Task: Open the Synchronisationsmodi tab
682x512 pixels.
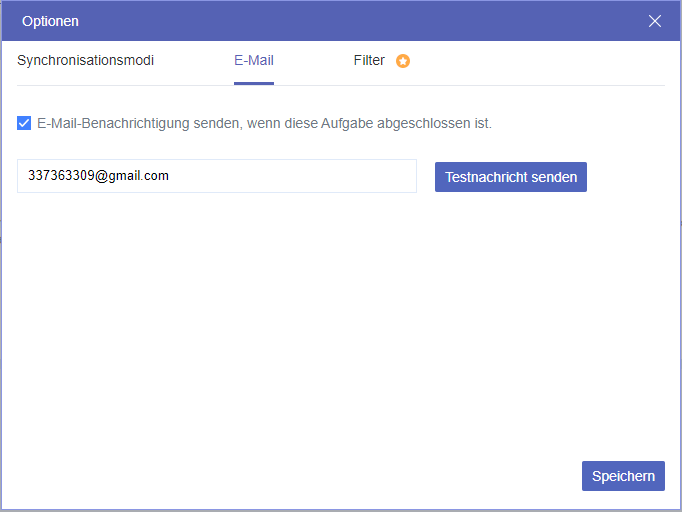Action: coord(86,60)
